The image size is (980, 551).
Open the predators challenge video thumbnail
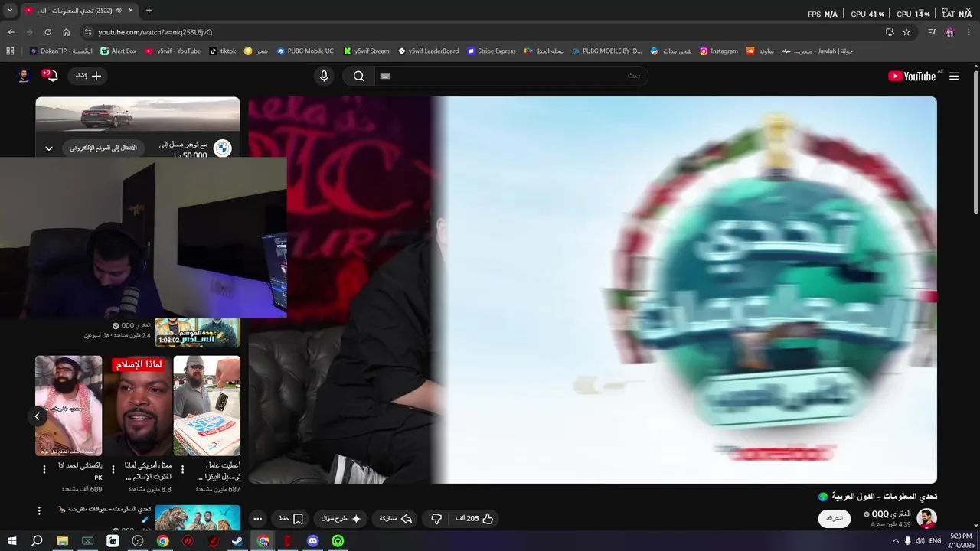click(x=198, y=517)
